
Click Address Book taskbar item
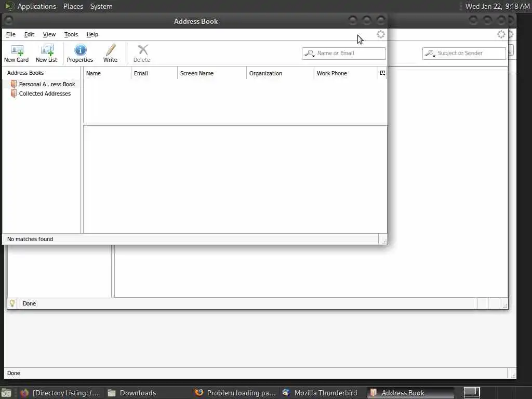[410, 393]
